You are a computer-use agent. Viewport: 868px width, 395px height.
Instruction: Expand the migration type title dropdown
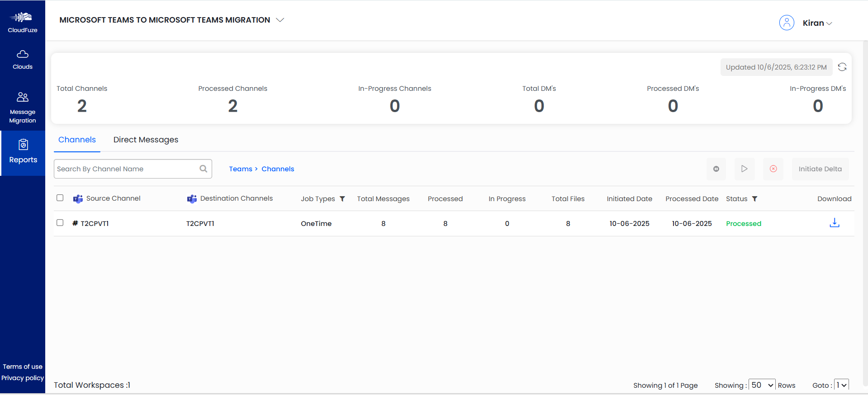pos(280,20)
